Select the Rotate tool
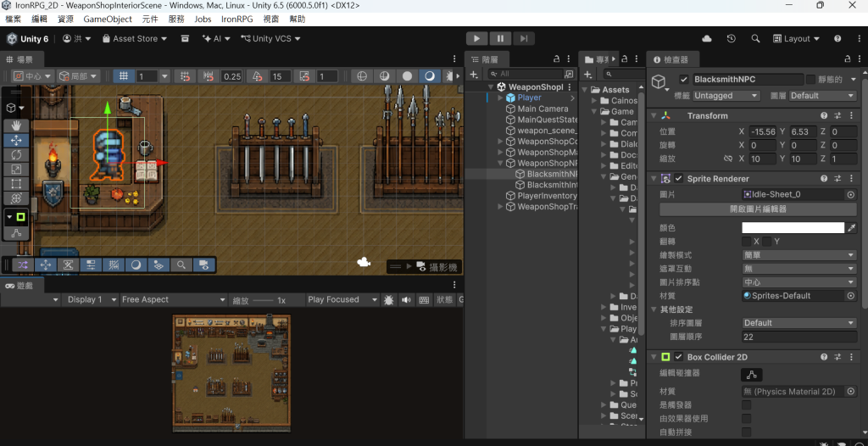Viewport: 868px width, 446px height. (16, 154)
